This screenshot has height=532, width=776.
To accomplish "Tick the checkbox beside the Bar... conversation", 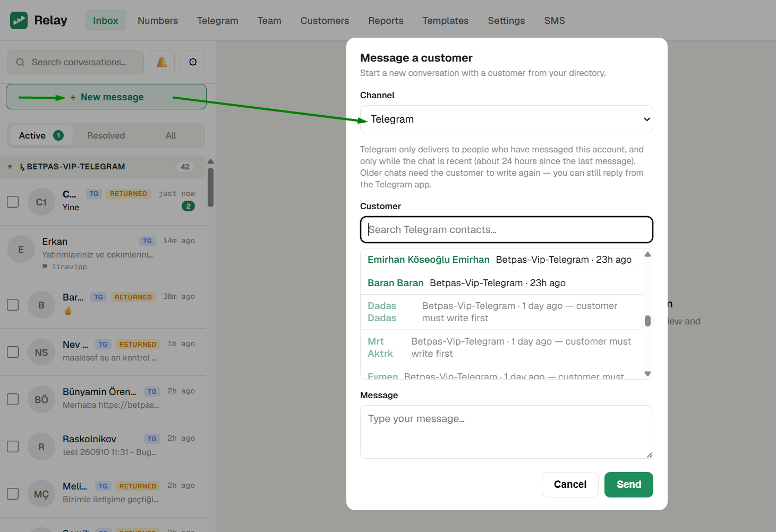I will (x=13, y=305).
